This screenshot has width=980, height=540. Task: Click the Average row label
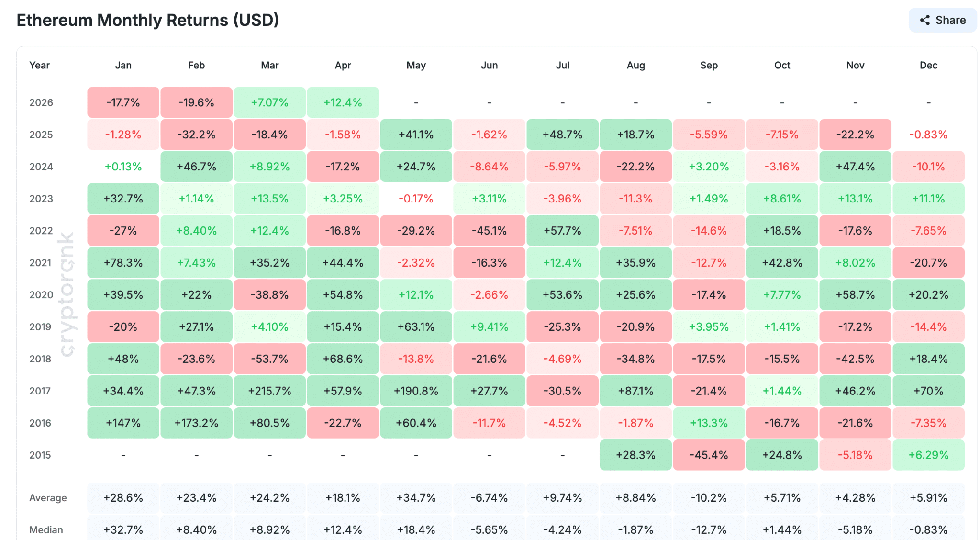(48, 498)
